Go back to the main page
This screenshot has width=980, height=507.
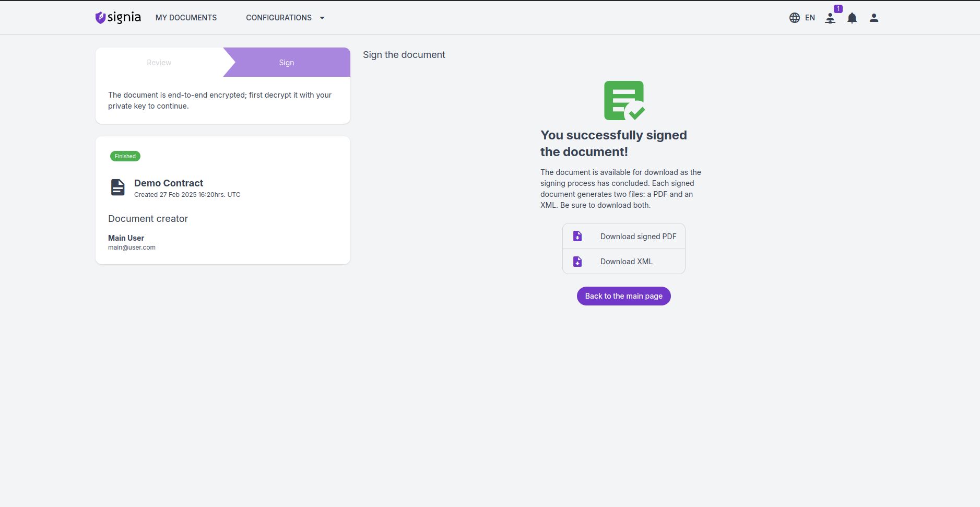623,296
